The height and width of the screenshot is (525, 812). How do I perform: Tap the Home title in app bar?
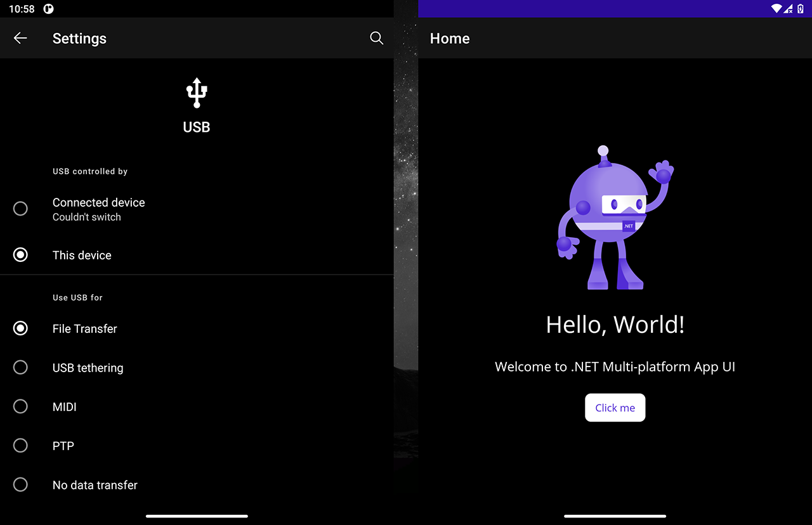(x=450, y=38)
